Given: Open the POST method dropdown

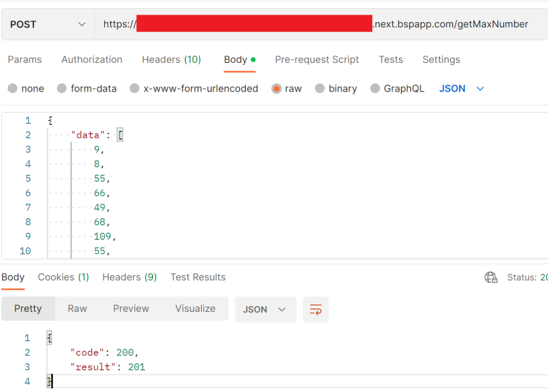Looking at the screenshot, I should (x=47, y=24).
